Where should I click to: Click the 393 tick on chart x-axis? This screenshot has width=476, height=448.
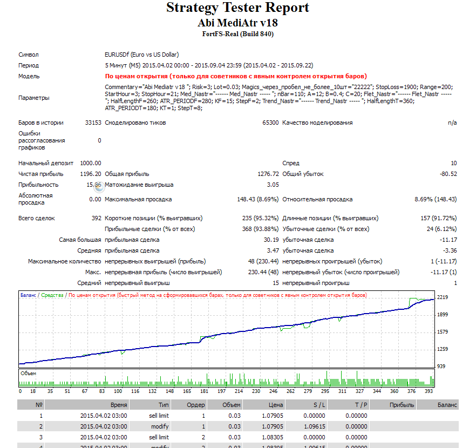point(429,391)
